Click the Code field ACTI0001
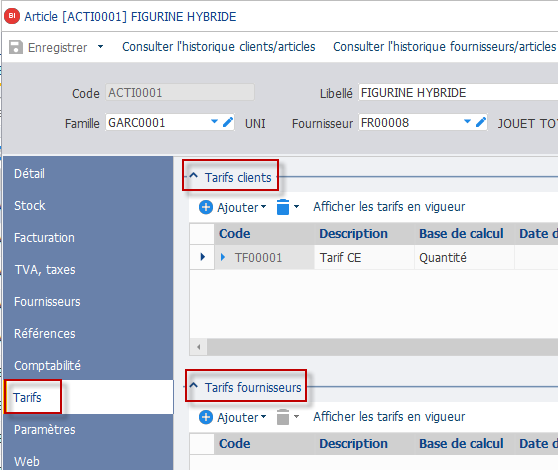The width and height of the screenshot is (558, 470). tap(180, 93)
